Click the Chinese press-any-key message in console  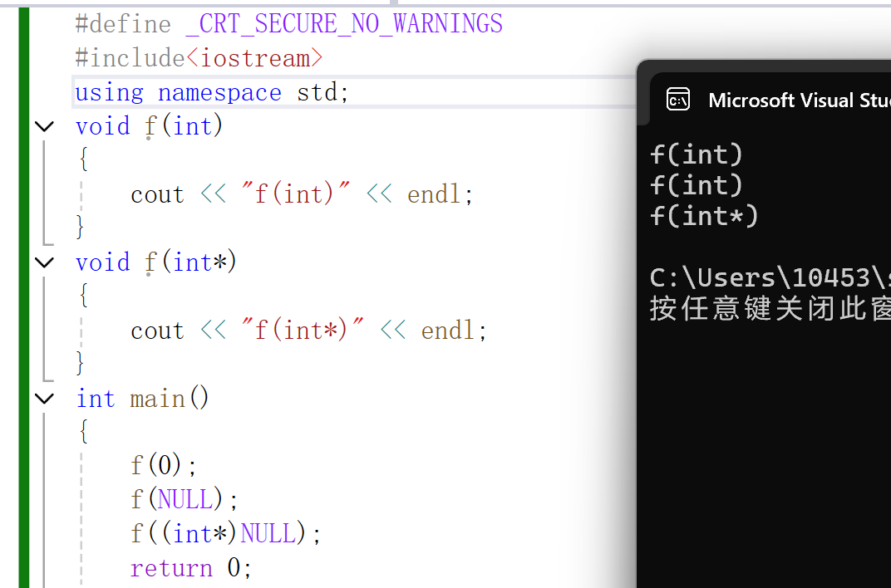coord(770,308)
